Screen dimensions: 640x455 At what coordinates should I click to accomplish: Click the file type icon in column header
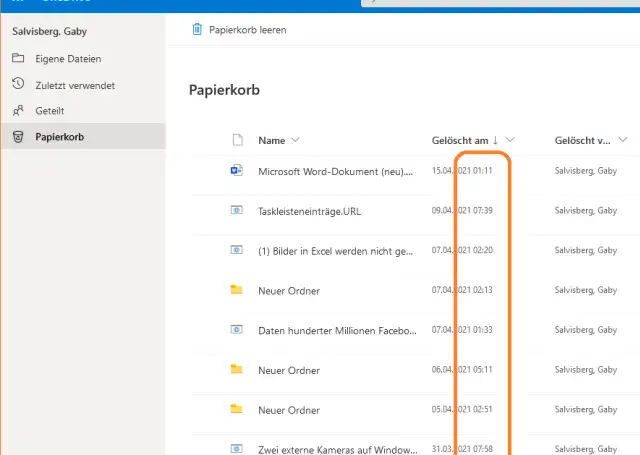click(x=237, y=140)
